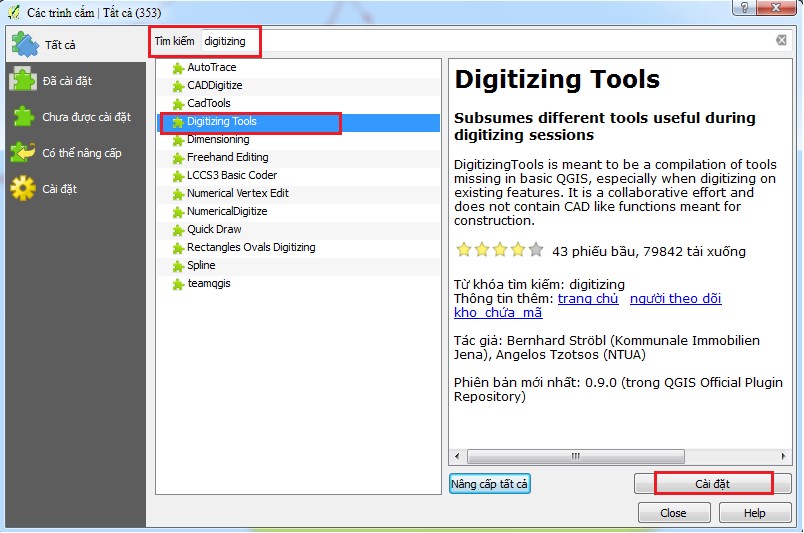Select the Dimensioning plugin
The height and width of the screenshot is (533, 804).
point(298,140)
